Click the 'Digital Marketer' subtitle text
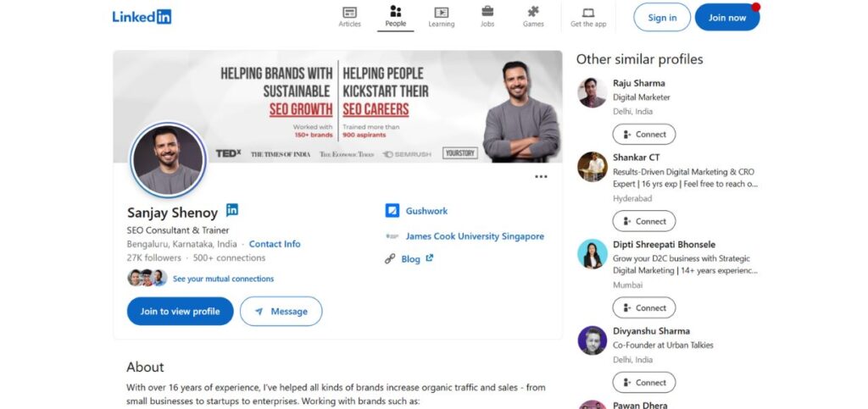The width and height of the screenshot is (868, 409). point(641,97)
